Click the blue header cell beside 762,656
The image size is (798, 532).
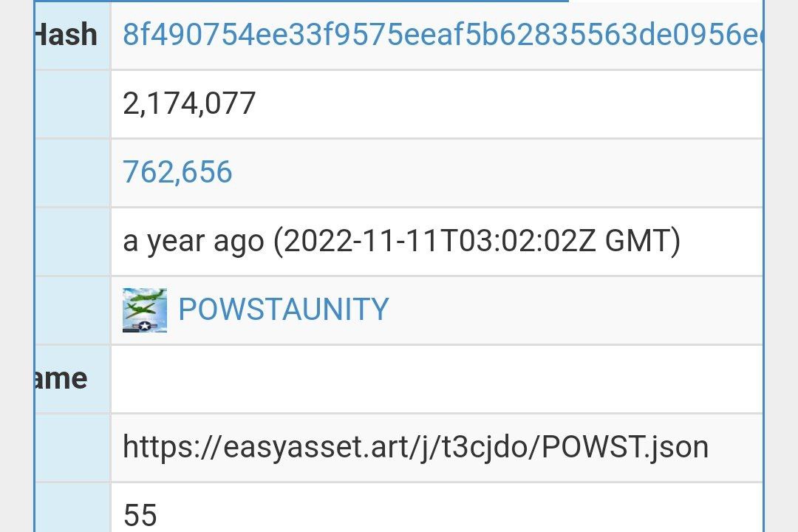[x=72, y=173]
